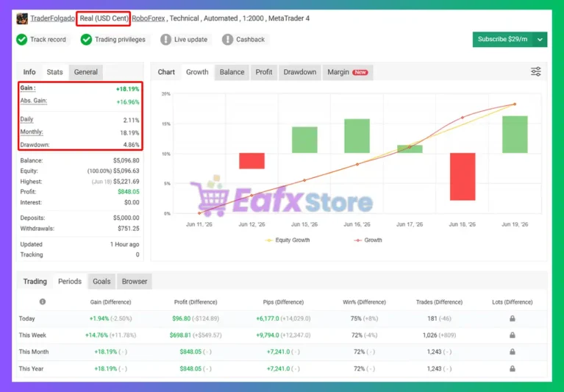
Task: Click the Updated 1 Hour ago value
Action: (124, 245)
